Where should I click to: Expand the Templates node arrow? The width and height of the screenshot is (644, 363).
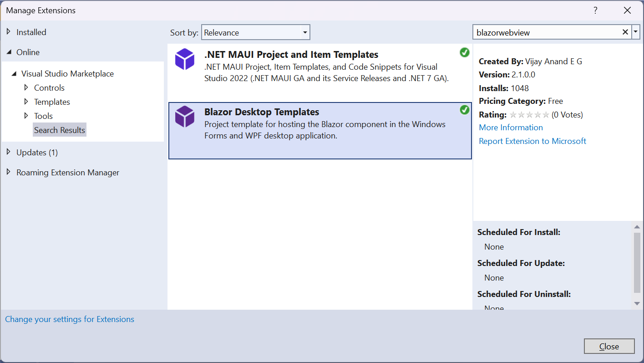[26, 102]
